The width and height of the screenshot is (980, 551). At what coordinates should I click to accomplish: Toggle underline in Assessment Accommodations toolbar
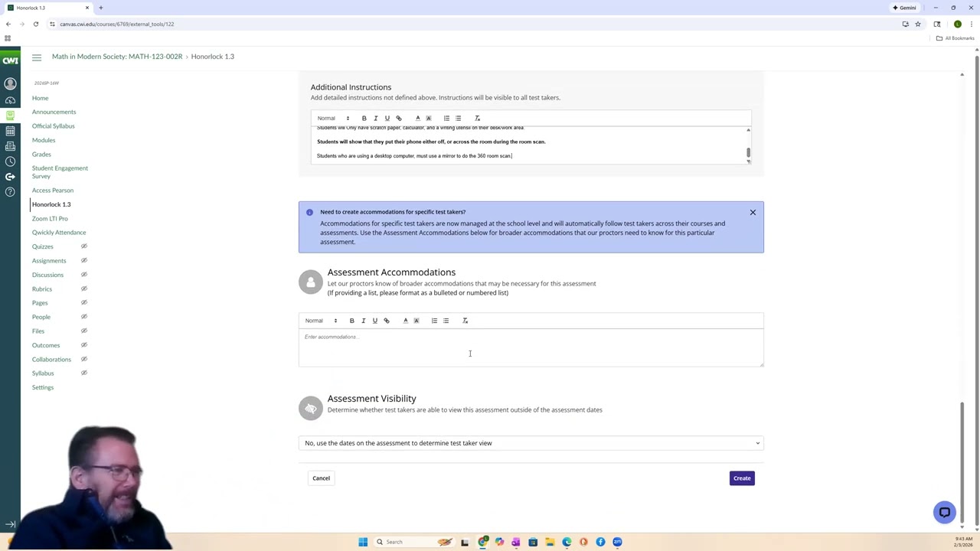[374, 321]
